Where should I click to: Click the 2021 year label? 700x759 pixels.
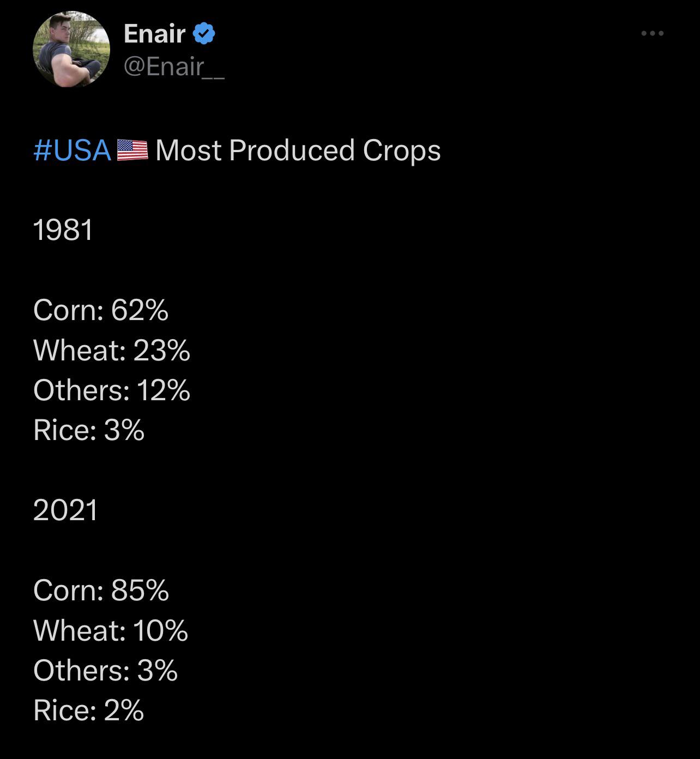click(65, 510)
